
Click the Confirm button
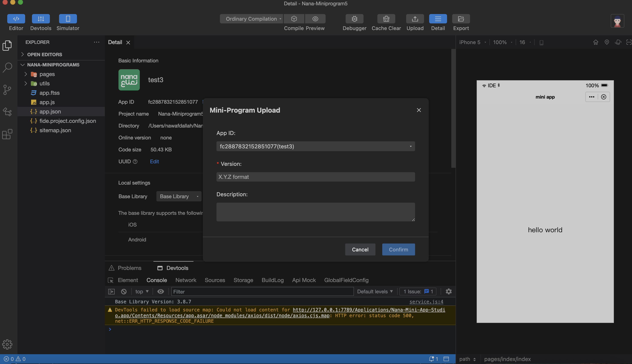coord(398,249)
